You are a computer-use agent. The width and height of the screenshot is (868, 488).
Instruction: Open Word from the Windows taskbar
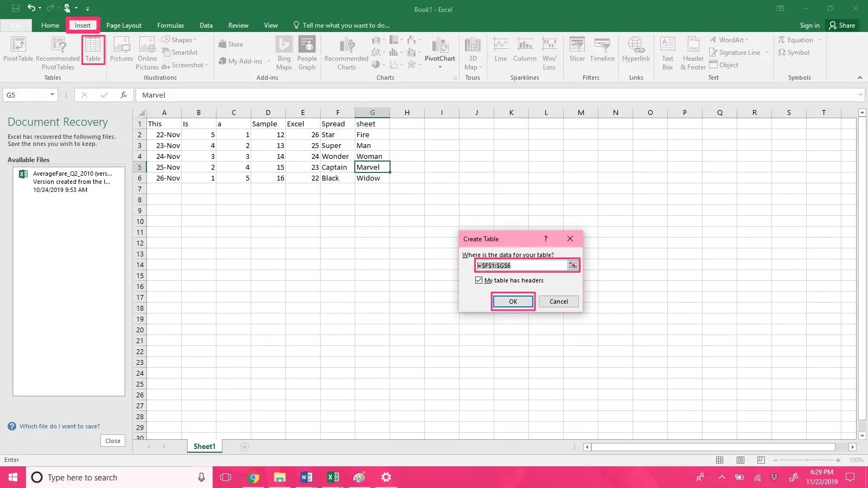pyautogui.click(x=306, y=477)
